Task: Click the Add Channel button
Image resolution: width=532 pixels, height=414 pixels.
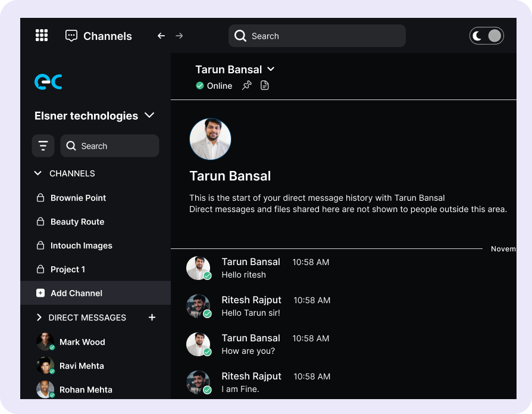Action: coord(76,293)
